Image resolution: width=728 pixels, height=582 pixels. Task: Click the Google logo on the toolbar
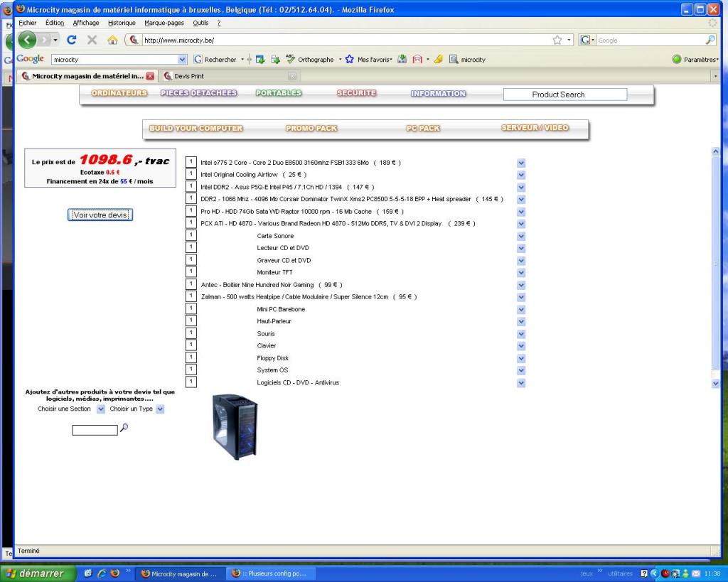30,59
